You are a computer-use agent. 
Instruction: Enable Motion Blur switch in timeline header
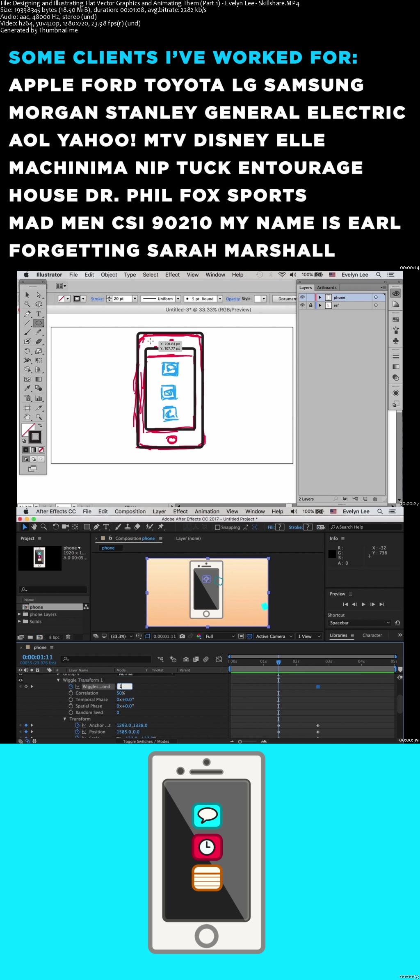tap(206, 659)
